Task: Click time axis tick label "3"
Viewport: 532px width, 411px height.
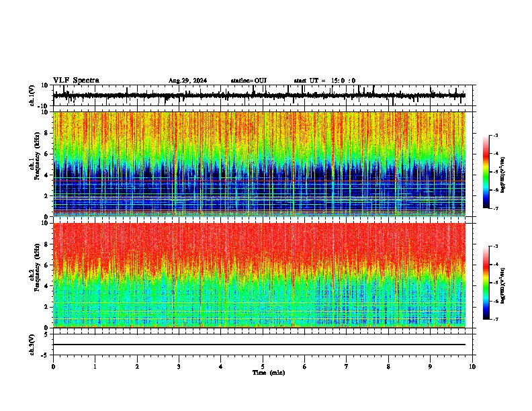Action: click(x=179, y=367)
